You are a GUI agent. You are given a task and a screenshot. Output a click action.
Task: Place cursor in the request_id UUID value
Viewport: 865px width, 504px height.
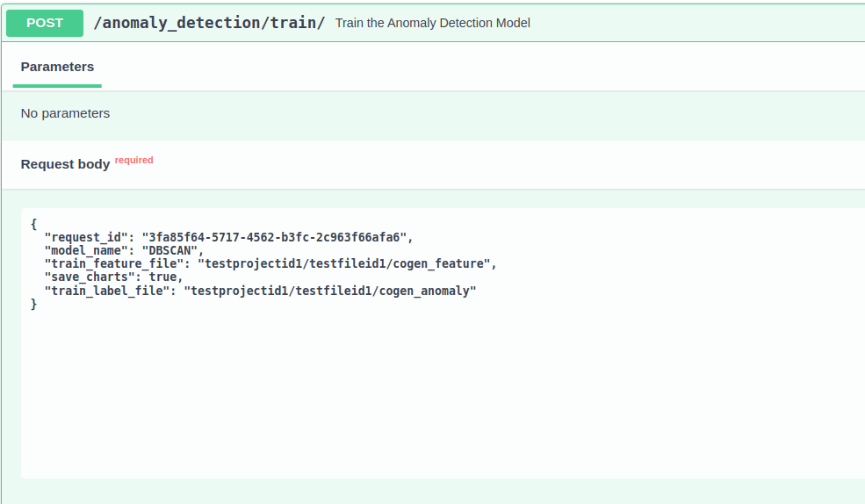(x=277, y=237)
